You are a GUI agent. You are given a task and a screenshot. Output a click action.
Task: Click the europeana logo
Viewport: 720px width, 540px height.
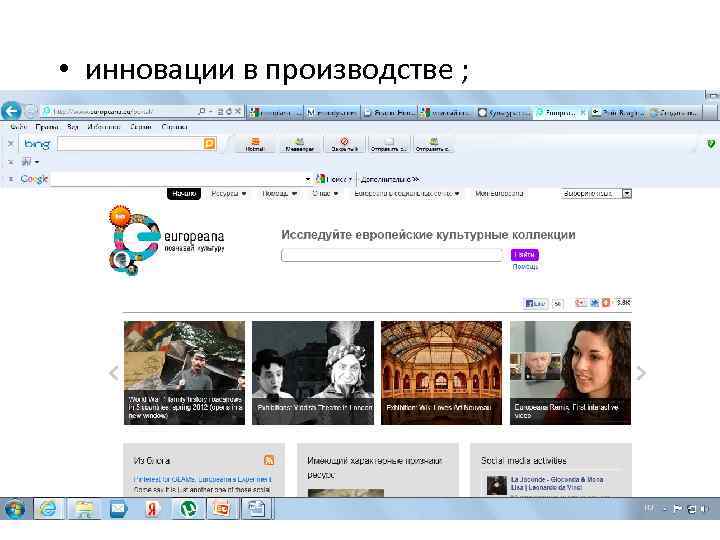(166, 240)
